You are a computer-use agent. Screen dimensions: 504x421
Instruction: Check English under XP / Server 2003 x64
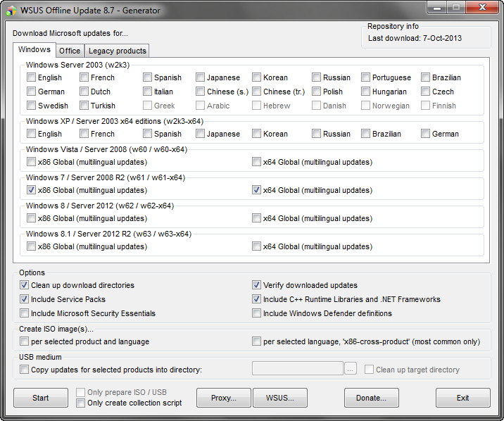pyautogui.click(x=31, y=134)
